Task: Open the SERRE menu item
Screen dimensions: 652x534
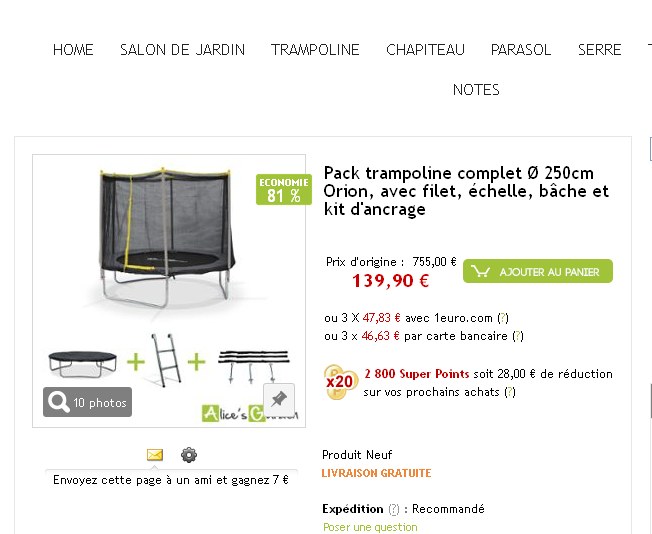Action: tap(599, 50)
